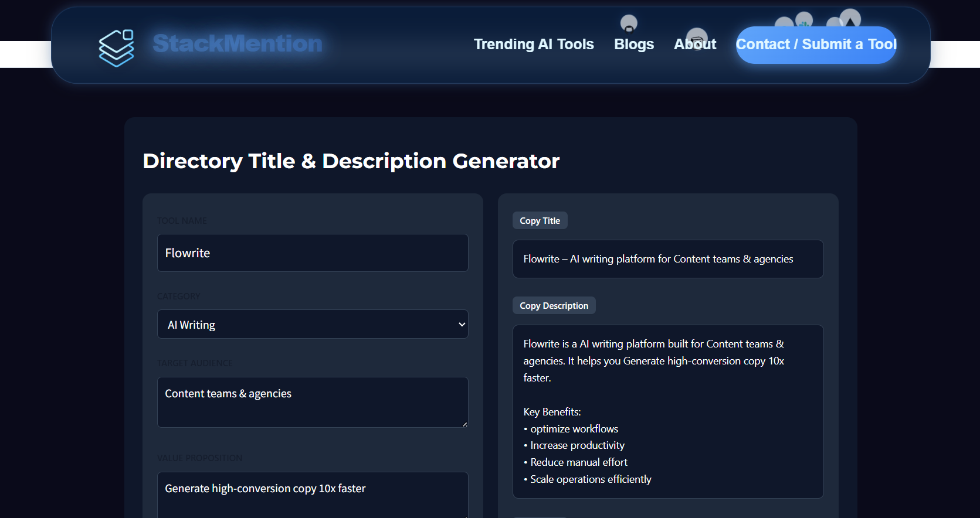This screenshot has height=518, width=980.
Task: Click the Copy Description button
Action: [x=554, y=306]
